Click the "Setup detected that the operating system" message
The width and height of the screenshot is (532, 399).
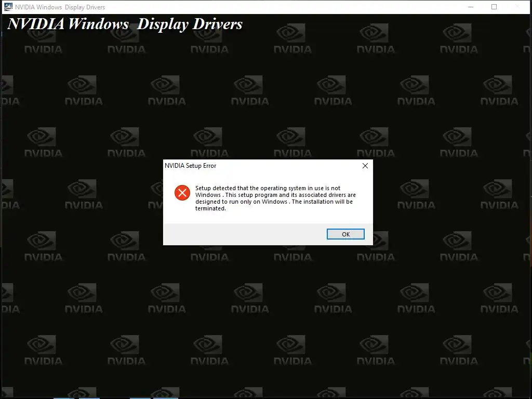tap(275, 198)
